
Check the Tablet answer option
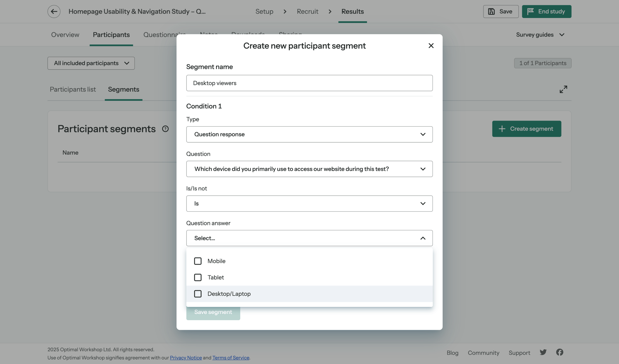(198, 277)
